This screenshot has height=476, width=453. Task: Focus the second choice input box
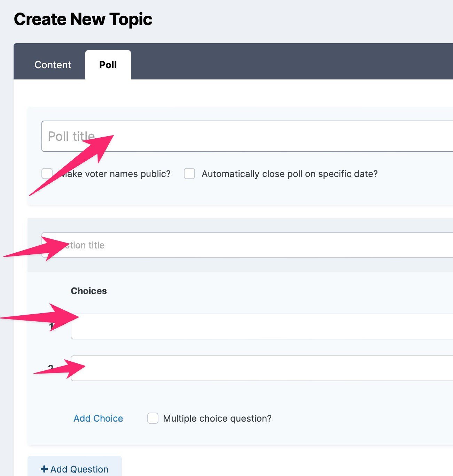tap(262, 368)
